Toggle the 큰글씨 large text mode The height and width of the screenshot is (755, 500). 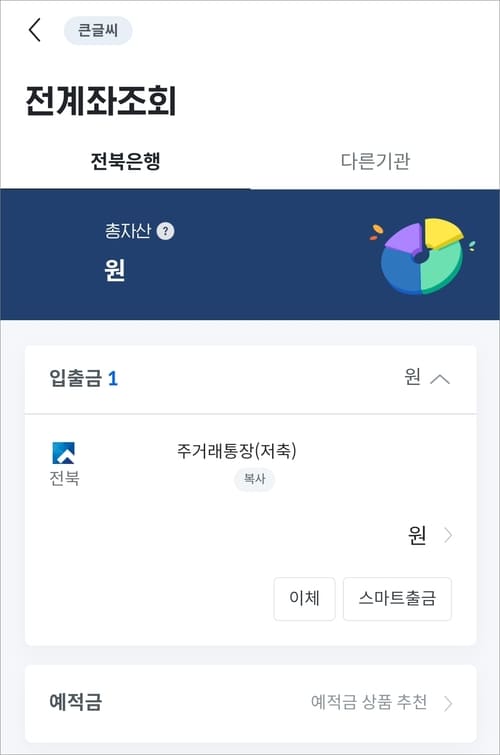pyautogui.click(x=98, y=30)
